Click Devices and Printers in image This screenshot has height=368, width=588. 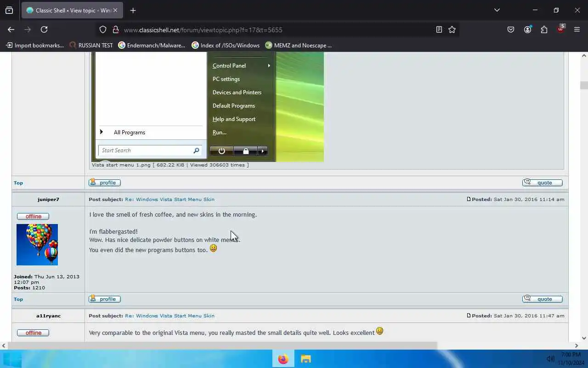[237, 92]
